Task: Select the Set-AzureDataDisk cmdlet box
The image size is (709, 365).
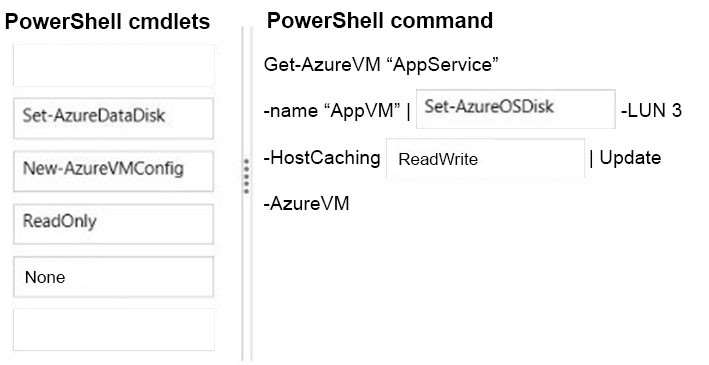Action: pyautogui.click(x=113, y=118)
